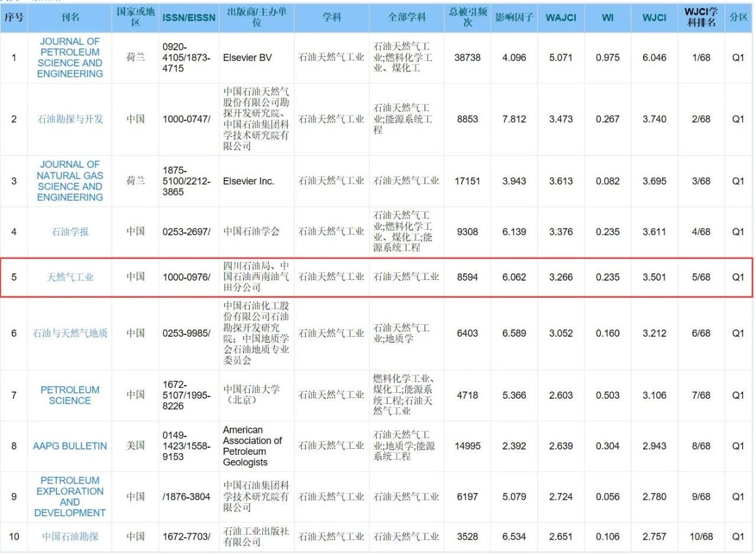
Task: Select the WI column header
Action: click(x=608, y=18)
